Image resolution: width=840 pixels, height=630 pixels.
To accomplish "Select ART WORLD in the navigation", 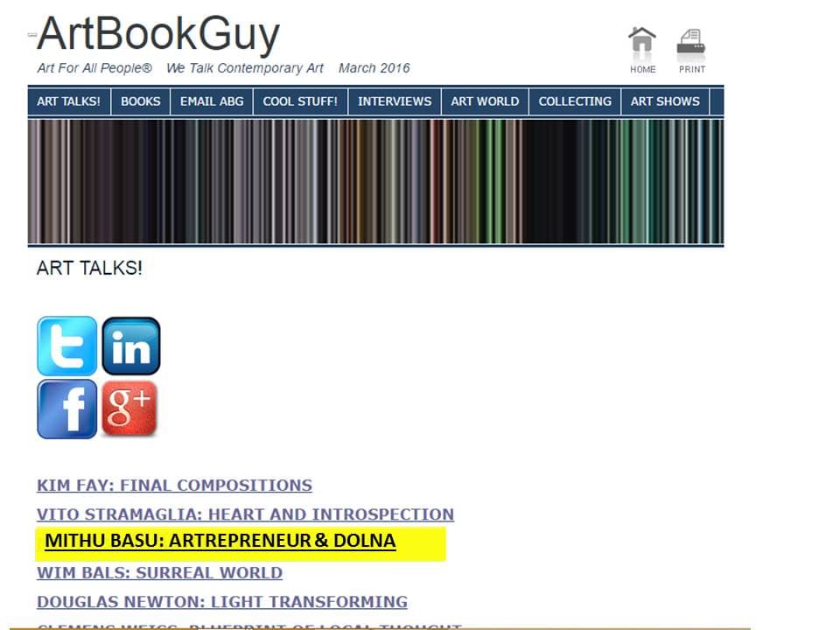I will [x=485, y=101].
